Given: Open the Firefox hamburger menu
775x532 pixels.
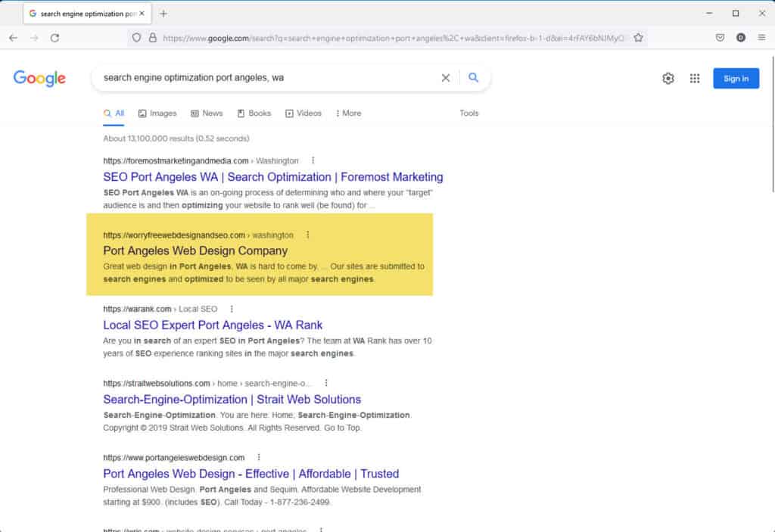Looking at the screenshot, I should [x=761, y=38].
